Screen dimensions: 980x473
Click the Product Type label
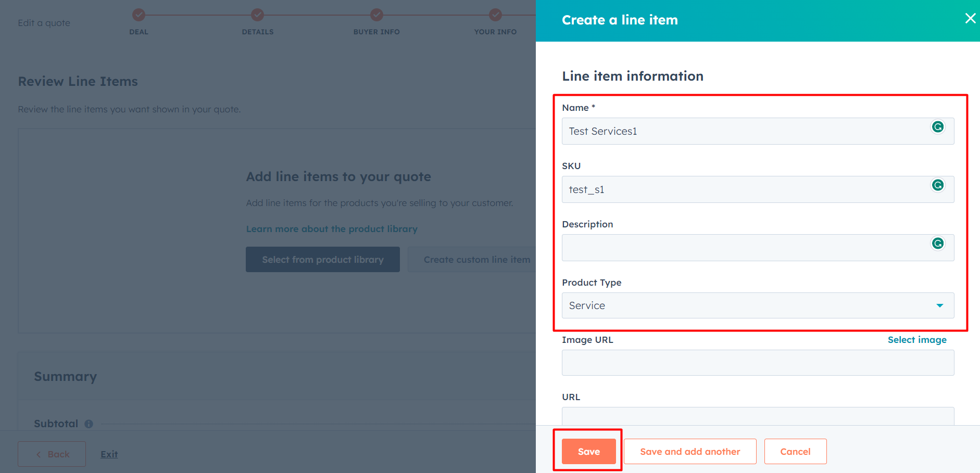point(592,283)
